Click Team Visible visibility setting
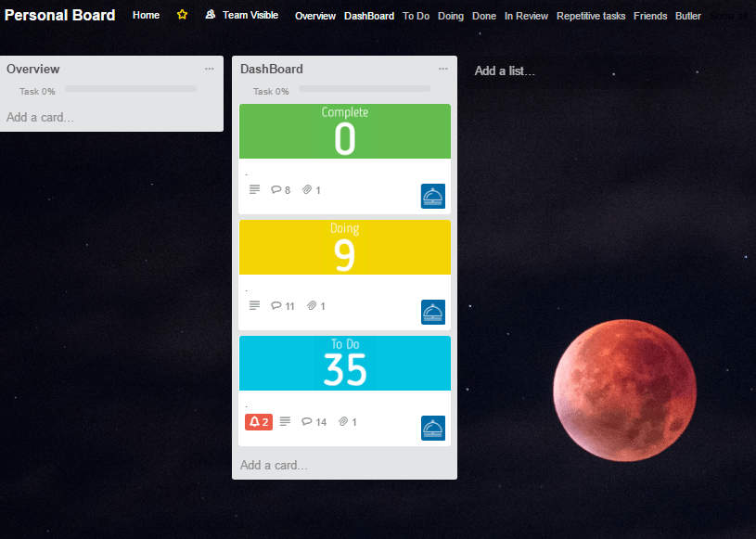Screen dimensions: 756x539 pos(250,15)
